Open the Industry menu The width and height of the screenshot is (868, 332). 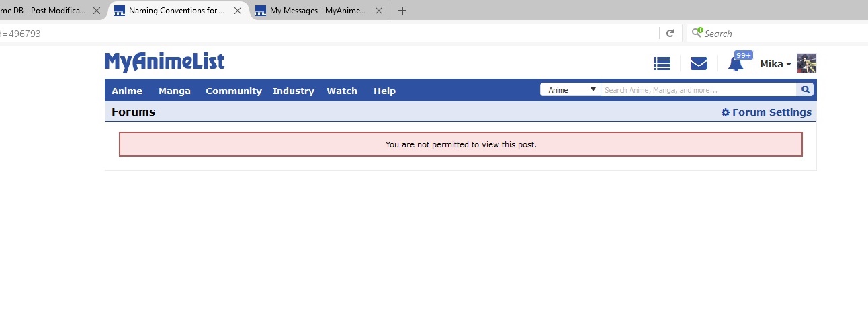[x=293, y=91]
